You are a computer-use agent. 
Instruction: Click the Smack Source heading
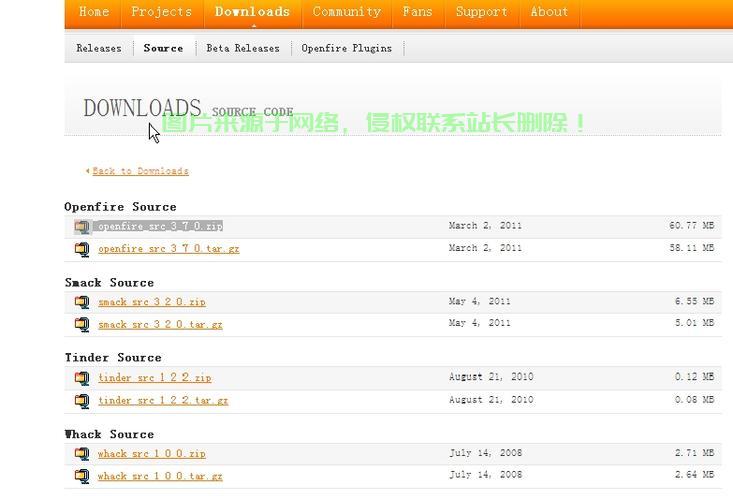[x=109, y=283]
